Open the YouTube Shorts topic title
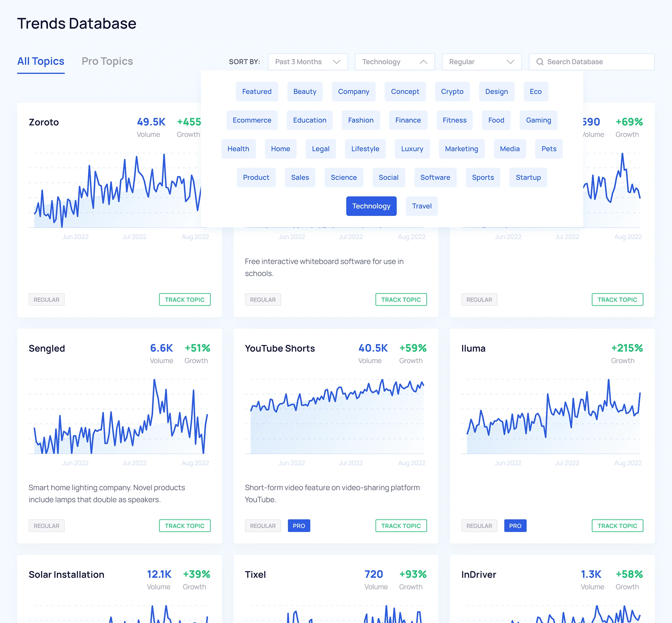 280,349
